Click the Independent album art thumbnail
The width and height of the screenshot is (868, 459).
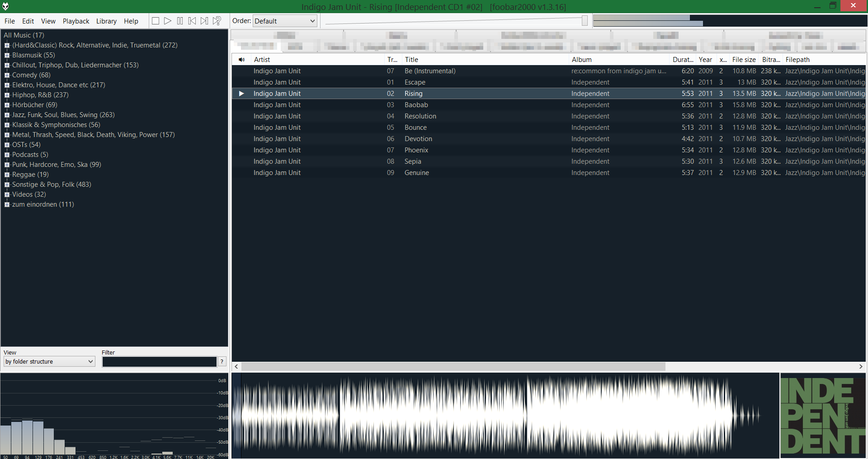pyautogui.click(x=823, y=416)
